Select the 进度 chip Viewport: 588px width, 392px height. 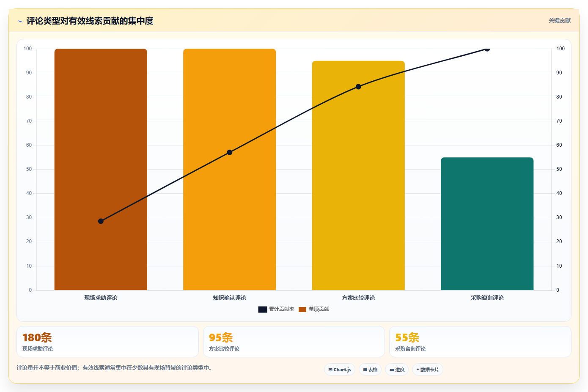[x=397, y=370]
